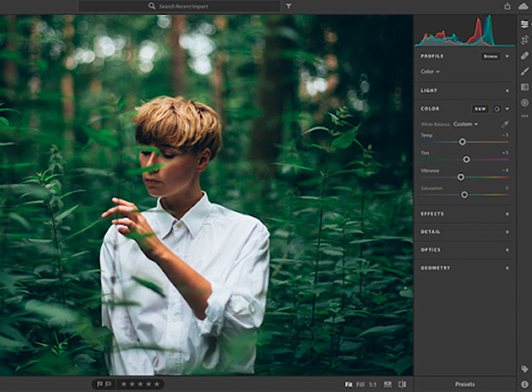The image size is (532, 392).
Task: Toggle the color mixer circle icon
Action: coord(497,109)
